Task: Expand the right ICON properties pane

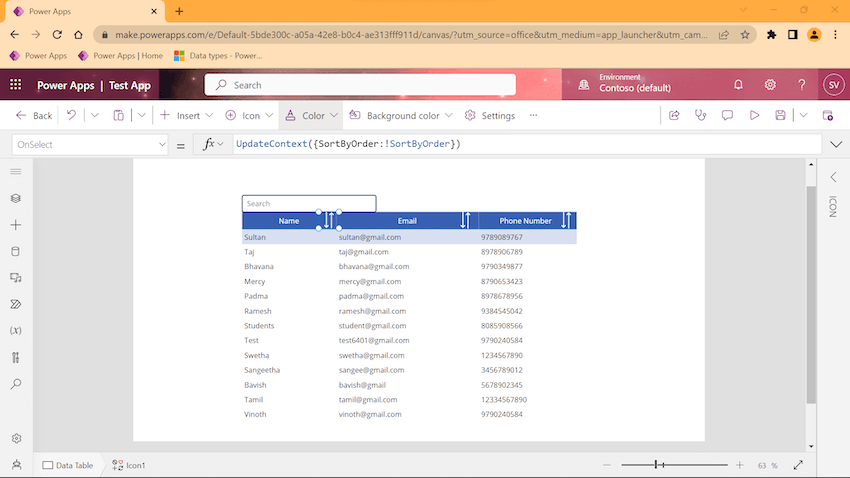Action: [x=834, y=177]
